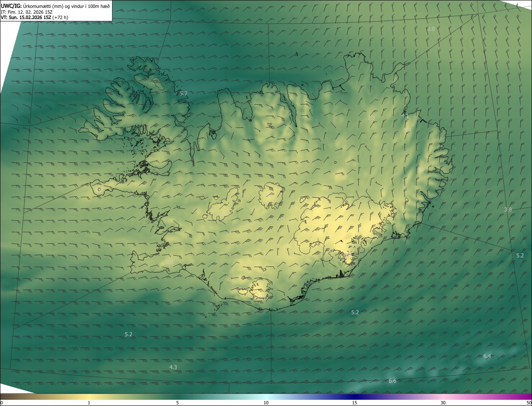Click the 3.8 value label off the east coast
This screenshot has height=406, width=532.
508,209
